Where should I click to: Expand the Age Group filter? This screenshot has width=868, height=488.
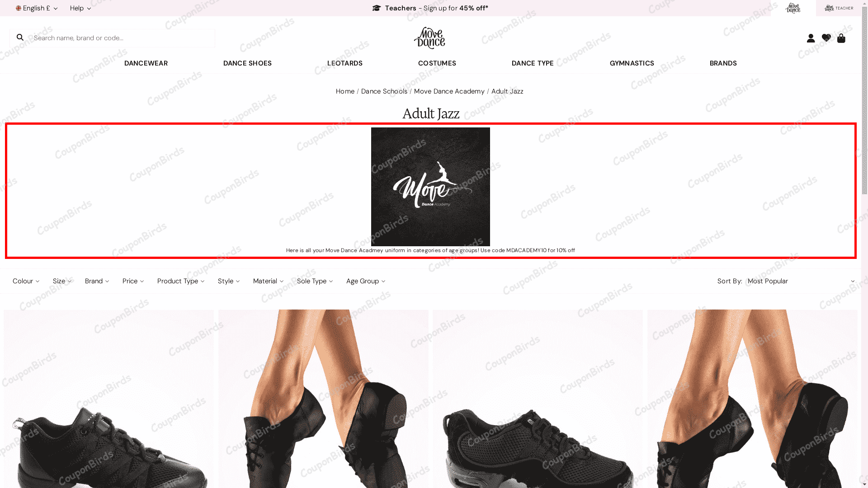click(x=365, y=281)
